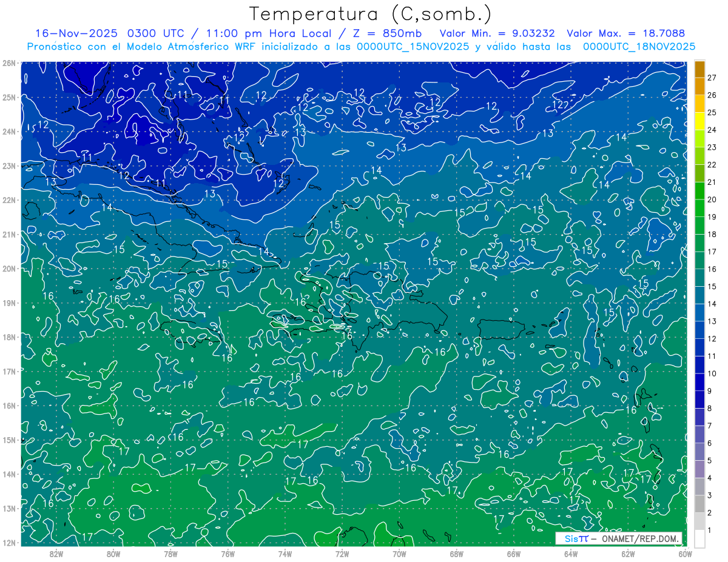Click 'Valor Max. = 18.7088' text

pos(626,33)
